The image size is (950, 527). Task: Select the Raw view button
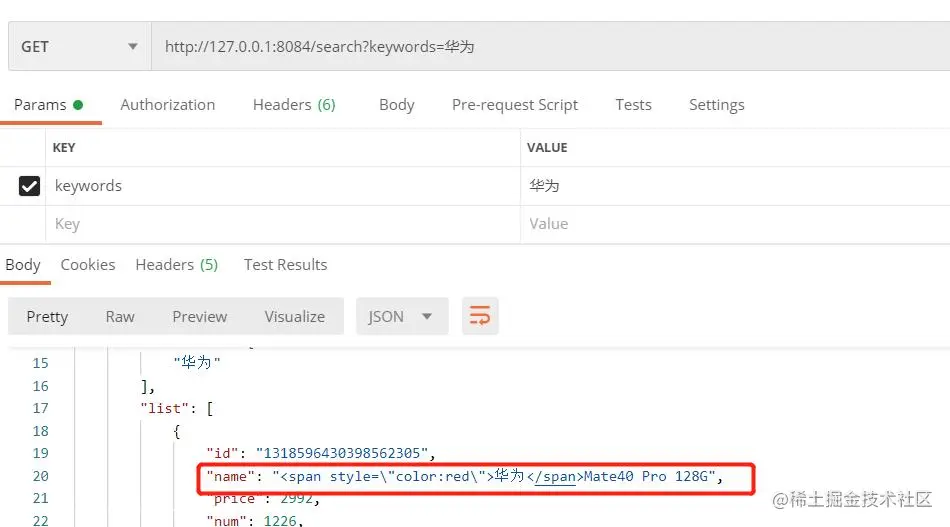pyautogui.click(x=120, y=317)
